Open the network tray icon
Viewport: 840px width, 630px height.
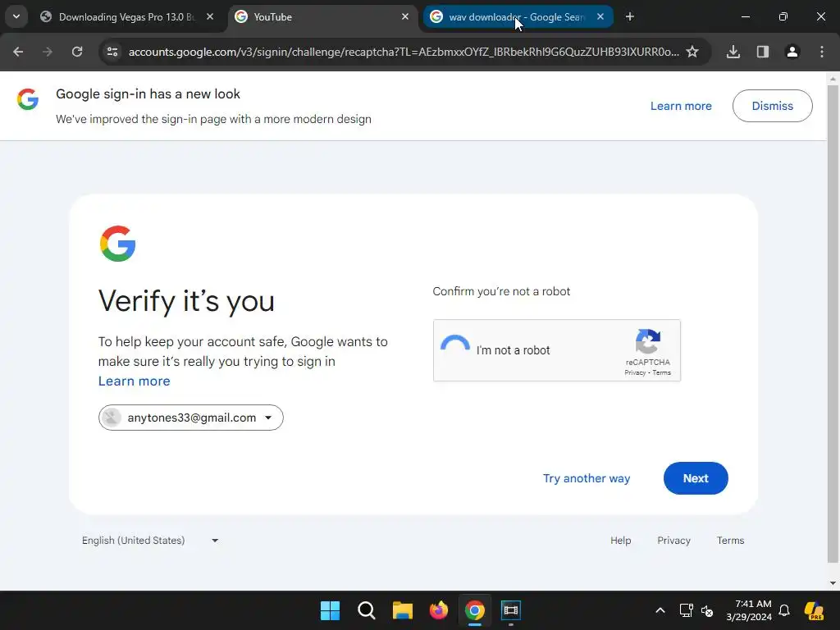coord(687,610)
